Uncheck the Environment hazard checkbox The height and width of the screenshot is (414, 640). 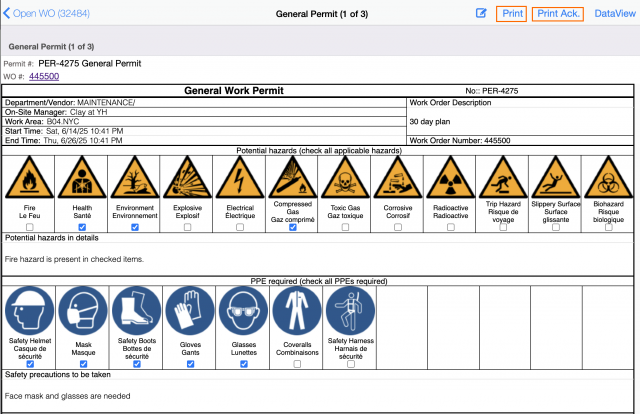click(x=135, y=227)
